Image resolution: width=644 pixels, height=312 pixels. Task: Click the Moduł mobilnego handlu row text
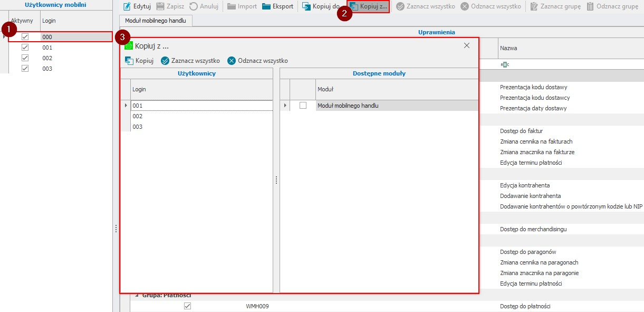point(348,106)
